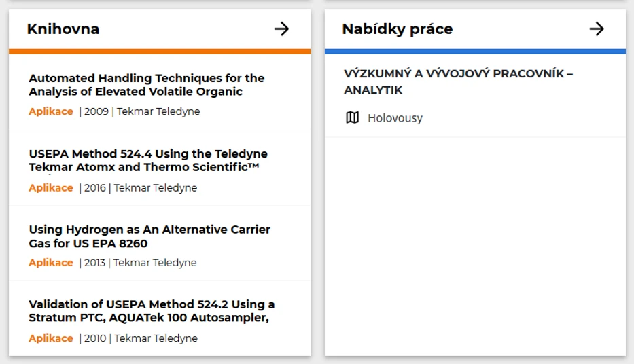The width and height of the screenshot is (634, 364).
Task: Click the 2009 Tekmar Teledyne metadata line
Action: coord(141,111)
